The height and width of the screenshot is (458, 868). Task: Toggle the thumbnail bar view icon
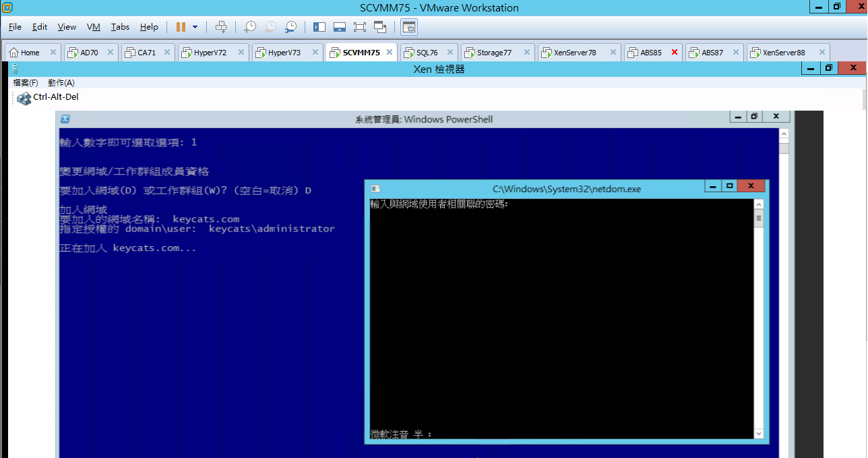(340, 27)
